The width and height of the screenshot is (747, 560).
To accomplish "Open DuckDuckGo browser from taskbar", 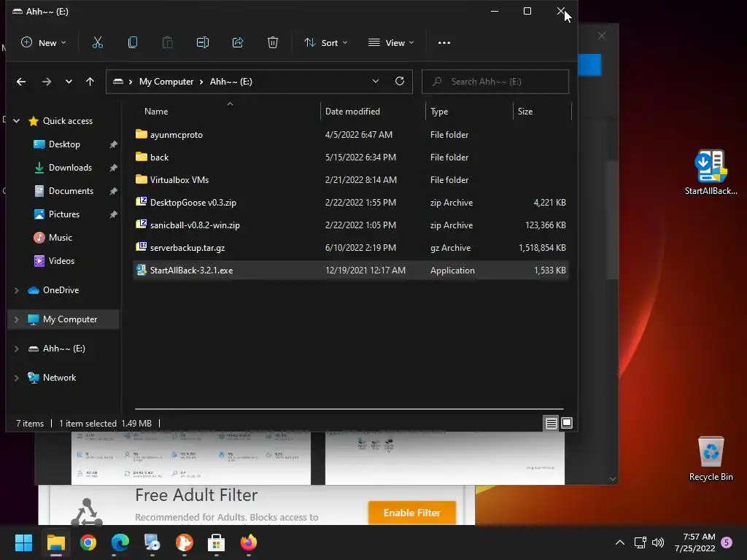I will click(185, 542).
